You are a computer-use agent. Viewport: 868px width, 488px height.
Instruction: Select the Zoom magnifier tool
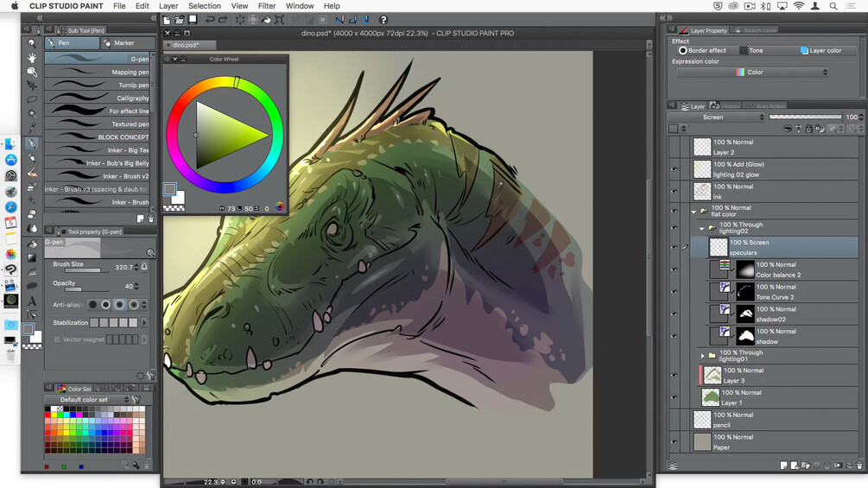(x=32, y=42)
